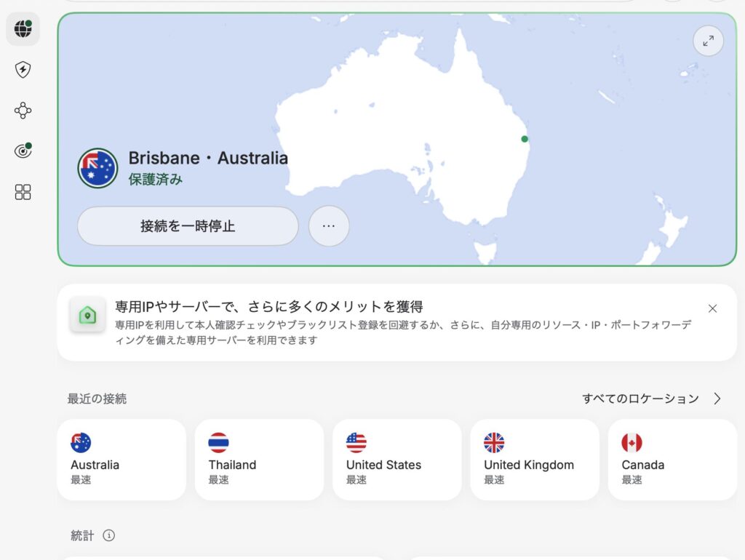The width and height of the screenshot is (745, 560).
Task: Click the dedicated IP promo headline
Action: coord(269,307)
